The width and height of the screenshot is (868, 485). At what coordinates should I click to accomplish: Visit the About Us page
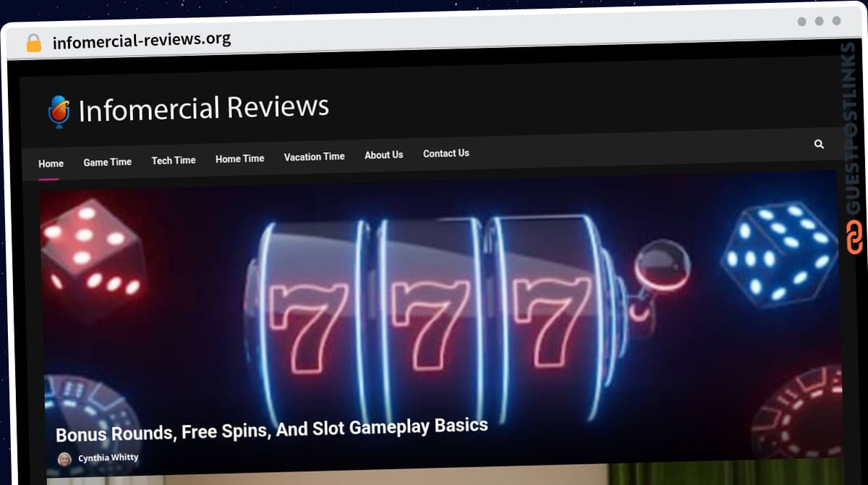383,155
